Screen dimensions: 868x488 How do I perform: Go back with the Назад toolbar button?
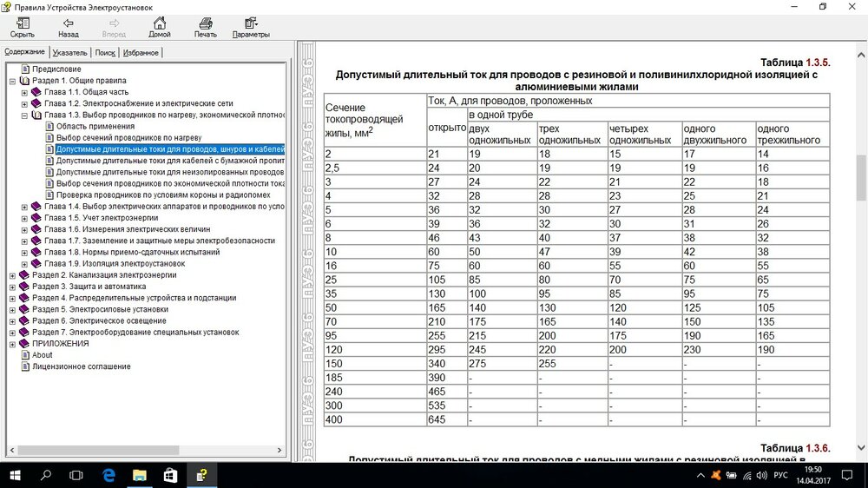[x=68, y=27]
